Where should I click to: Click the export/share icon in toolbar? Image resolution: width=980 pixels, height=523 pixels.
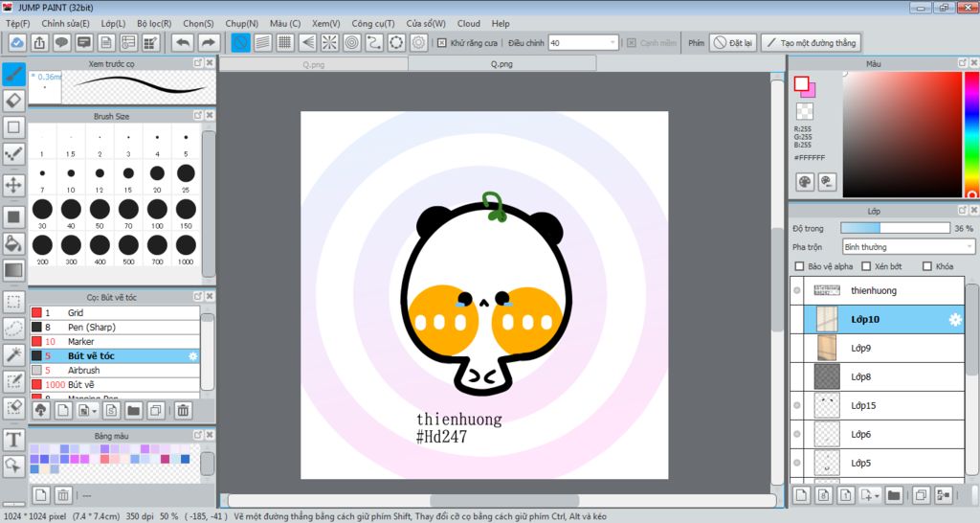coord(39,43)
